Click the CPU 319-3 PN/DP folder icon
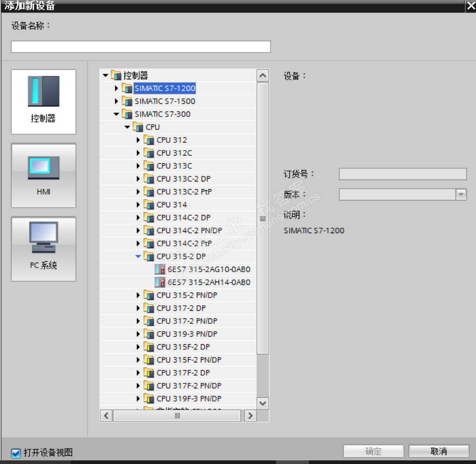The image size is (476, 464). coord(149,334)
